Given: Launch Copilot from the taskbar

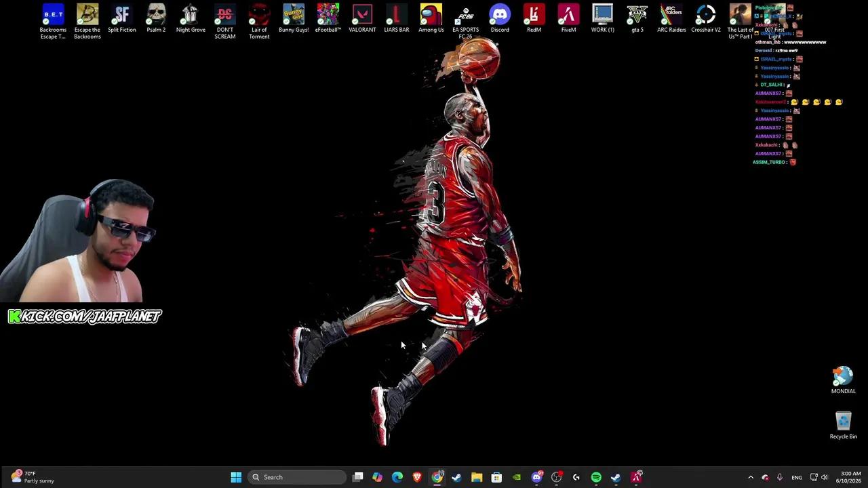Looking at the screenshot, I should coord(378,477).
